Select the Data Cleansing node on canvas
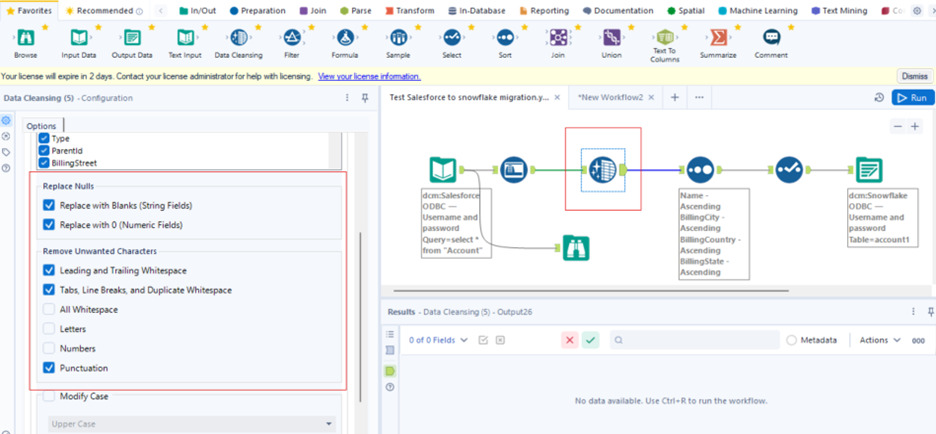The image size is (936, 434). coord(602,169)
